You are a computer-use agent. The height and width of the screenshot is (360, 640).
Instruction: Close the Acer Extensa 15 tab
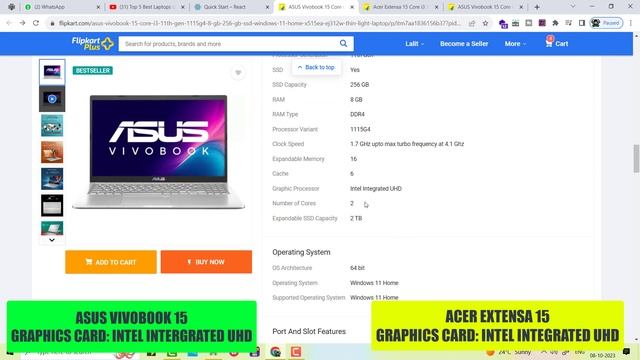436,7
